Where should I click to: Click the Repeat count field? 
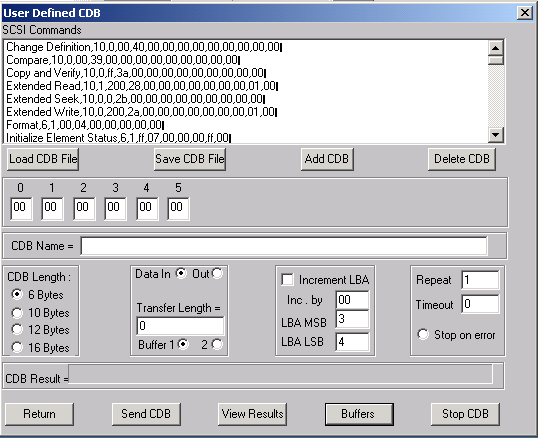coord(480,280)
